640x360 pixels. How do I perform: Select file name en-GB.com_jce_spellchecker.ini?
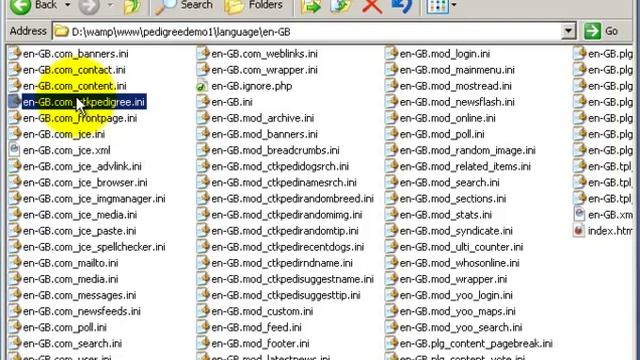pos(94,247)
